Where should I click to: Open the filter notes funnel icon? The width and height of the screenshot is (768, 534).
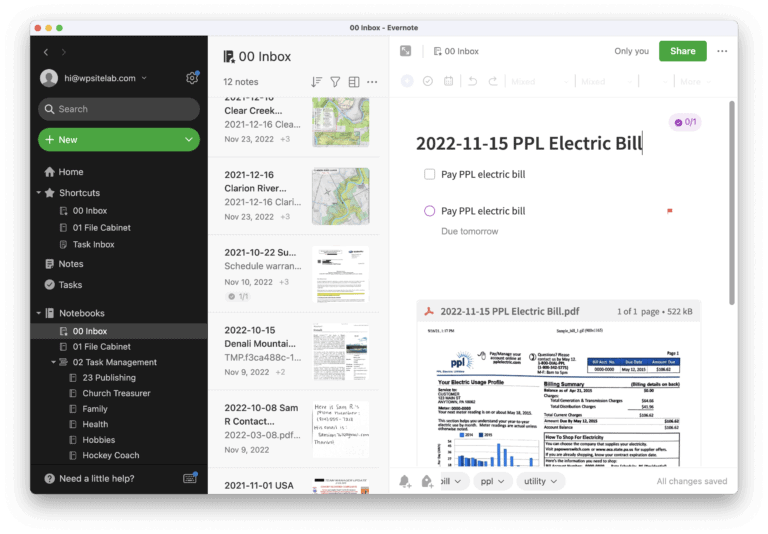(x=335, y=82)
